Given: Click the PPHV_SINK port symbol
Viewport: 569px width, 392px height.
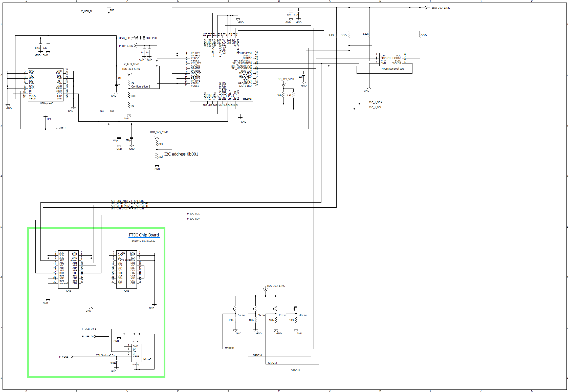Looking at the screenshot, I should pos(136,46).
